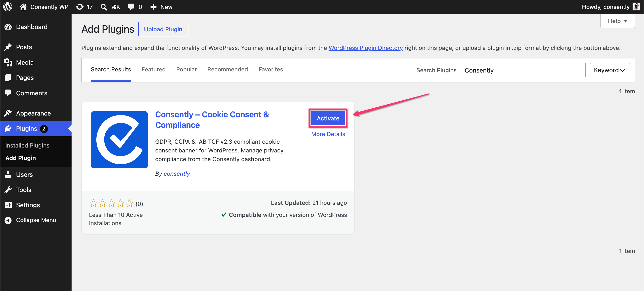Open the Consently plugin title link
The height and width of the screenshot is (291, 644).
tap(212, 120)
